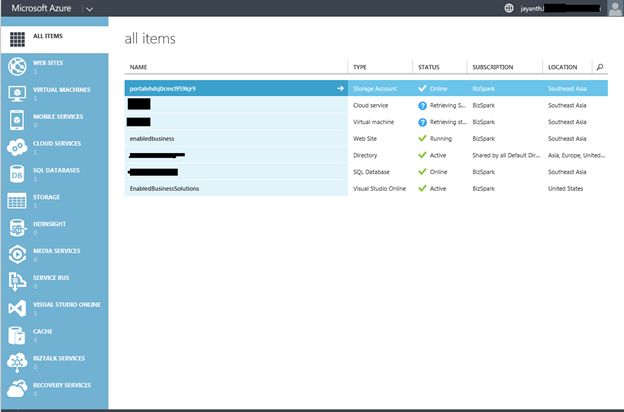624x412 pixels.
Task: Open Cache cylinder icon
Action: point(17,335)
